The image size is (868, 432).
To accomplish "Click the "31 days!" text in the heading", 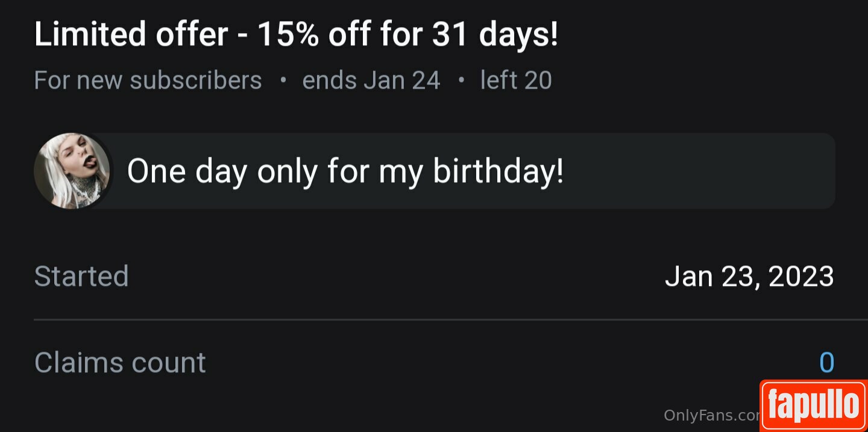I will point(495,35).
